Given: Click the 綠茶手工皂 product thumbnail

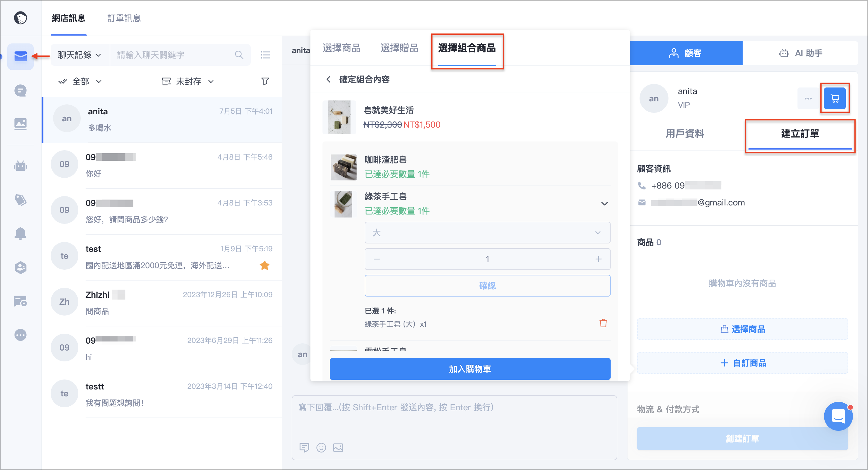Looking at the screenshot, I should pyautogui.click(x=343, y=204).
